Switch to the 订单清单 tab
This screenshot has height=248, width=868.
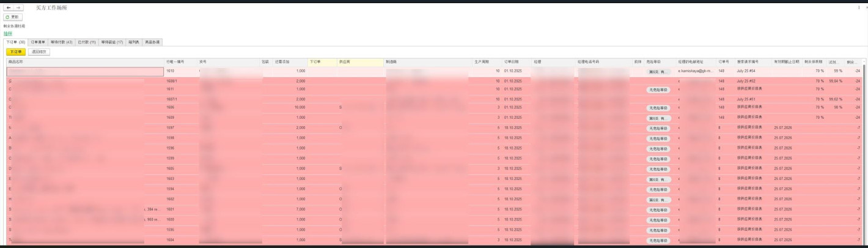click(x=38, y=42)
